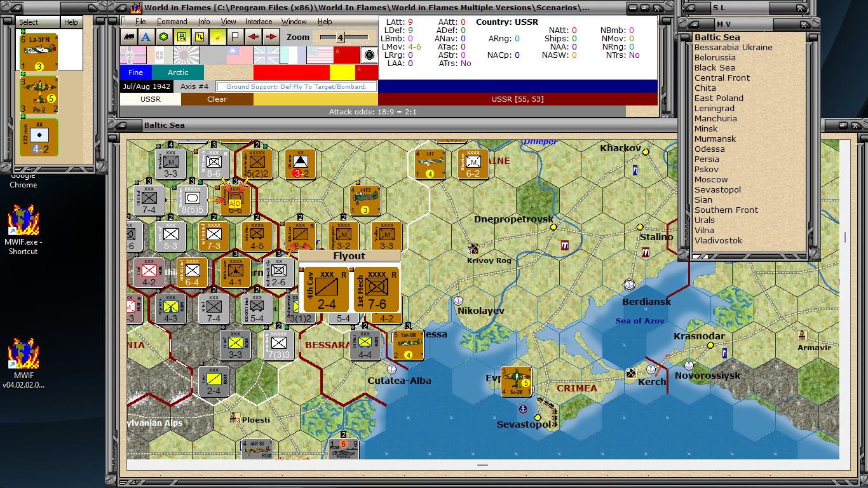Select 4th Cav in the Flyout panel
Image resolution: width=868 pixels, height=488 pixels.
click(327, 290)
